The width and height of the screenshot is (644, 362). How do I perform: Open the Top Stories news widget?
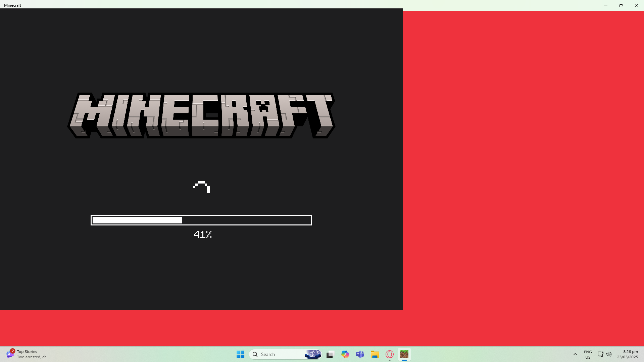pos(28,354)
